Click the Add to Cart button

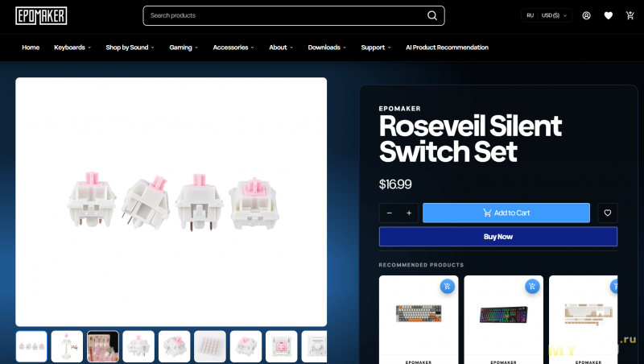pyautogui.click(x=506, y=213)
